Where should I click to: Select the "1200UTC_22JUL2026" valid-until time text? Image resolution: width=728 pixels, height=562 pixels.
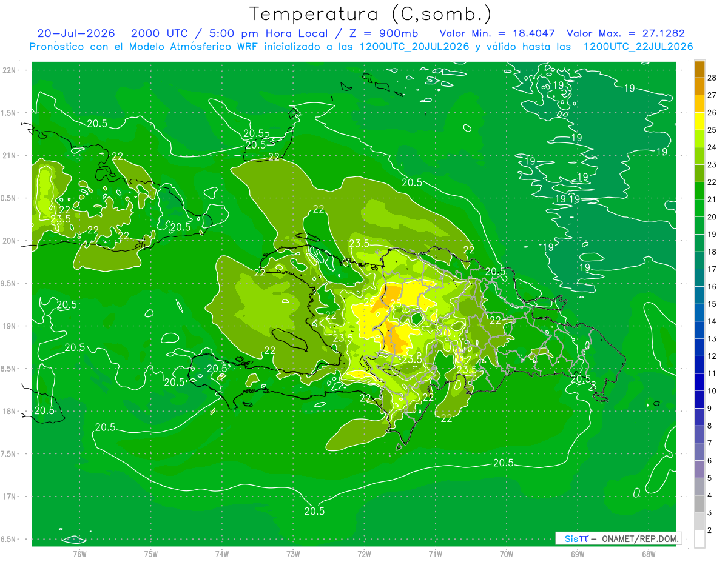tap(638, 47)
